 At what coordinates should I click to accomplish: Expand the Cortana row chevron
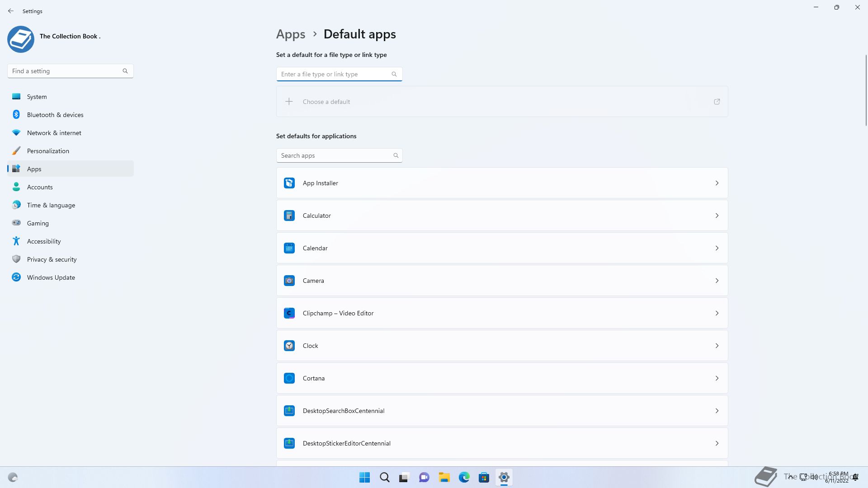(x=717, y=378)
